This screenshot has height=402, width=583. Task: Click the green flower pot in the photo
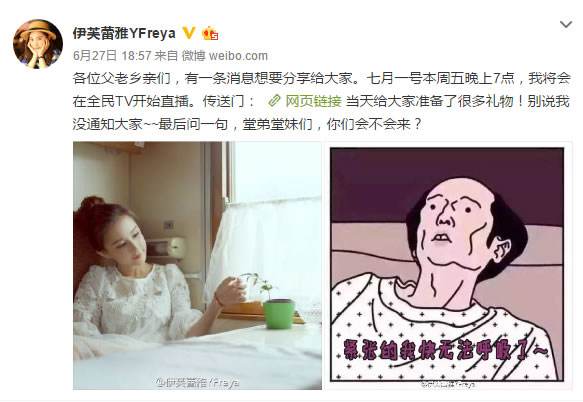pos(278,313)
